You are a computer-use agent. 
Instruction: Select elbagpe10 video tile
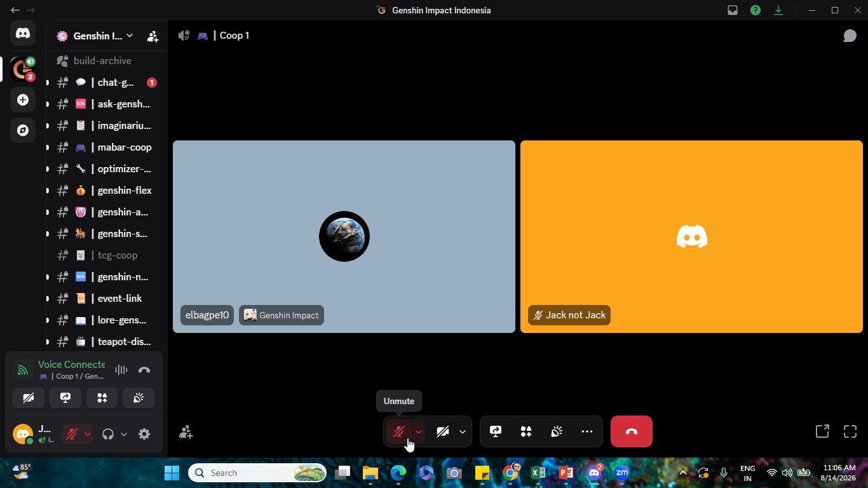(344, 236)
